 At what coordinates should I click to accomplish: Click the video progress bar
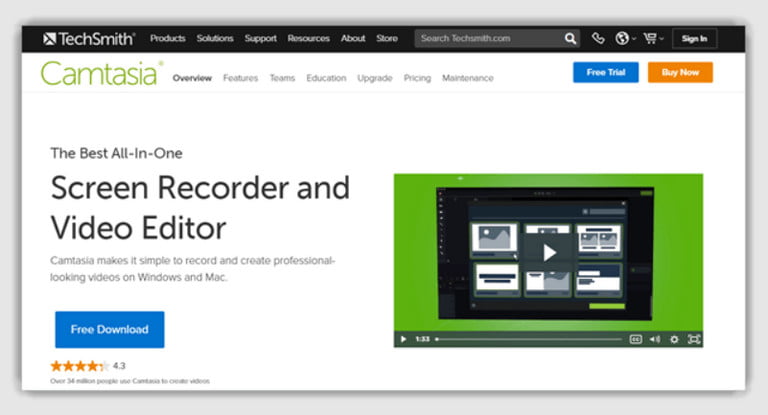528,339
